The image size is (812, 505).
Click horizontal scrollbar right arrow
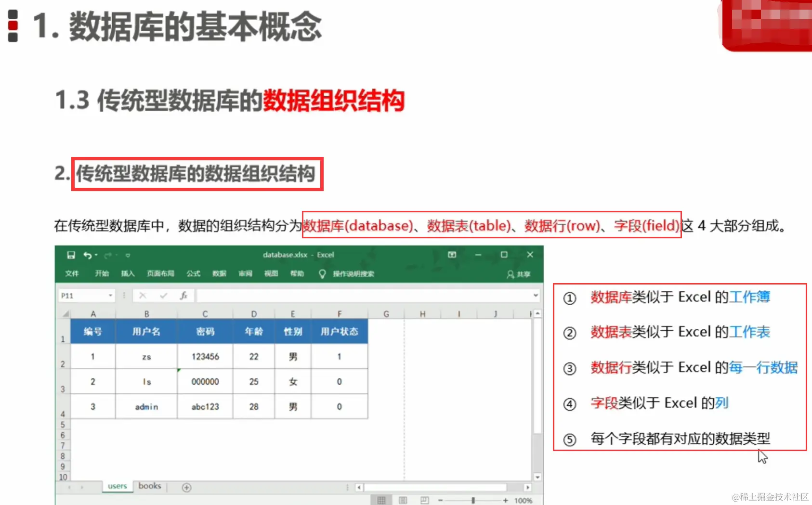point(527,488)
